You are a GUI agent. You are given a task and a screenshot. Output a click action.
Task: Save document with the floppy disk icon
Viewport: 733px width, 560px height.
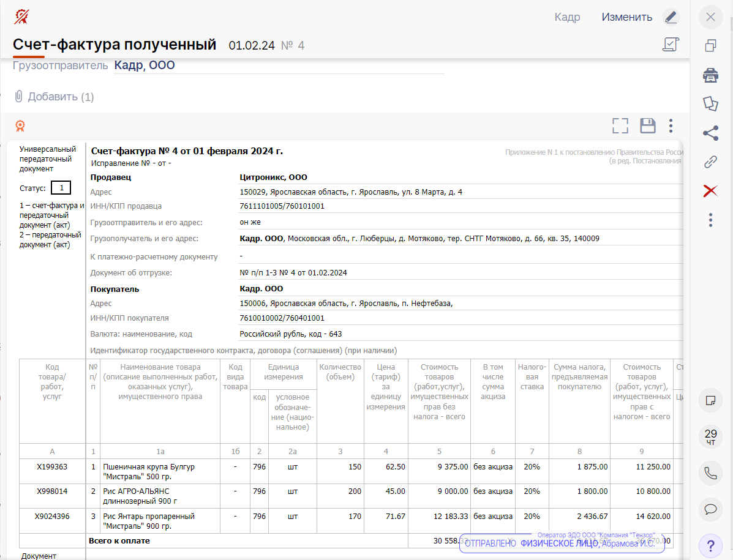click(648, 126)
